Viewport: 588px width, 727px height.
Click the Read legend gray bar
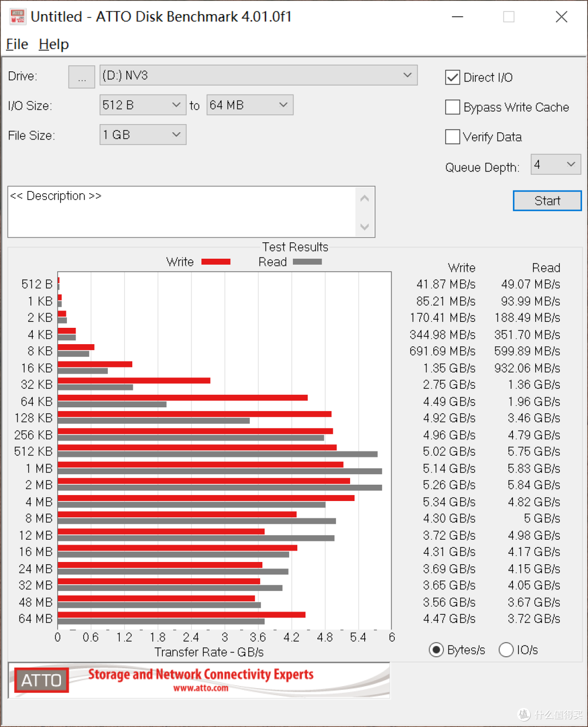(x=307, y=262)
